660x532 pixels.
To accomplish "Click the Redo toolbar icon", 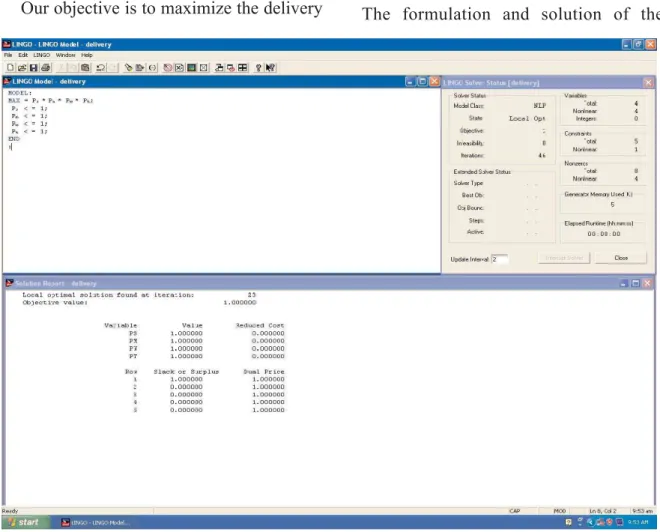I will [x=113, y=68].
